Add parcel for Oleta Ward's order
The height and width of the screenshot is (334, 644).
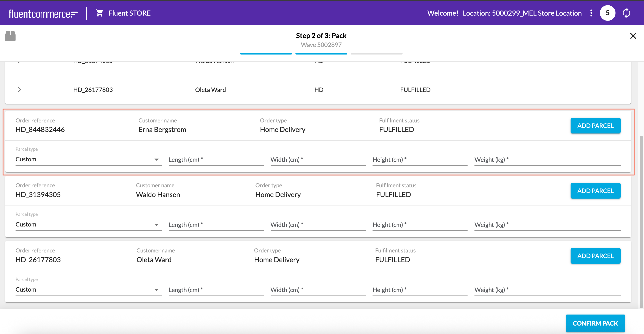pyautogui.click(x=595, y=256)
